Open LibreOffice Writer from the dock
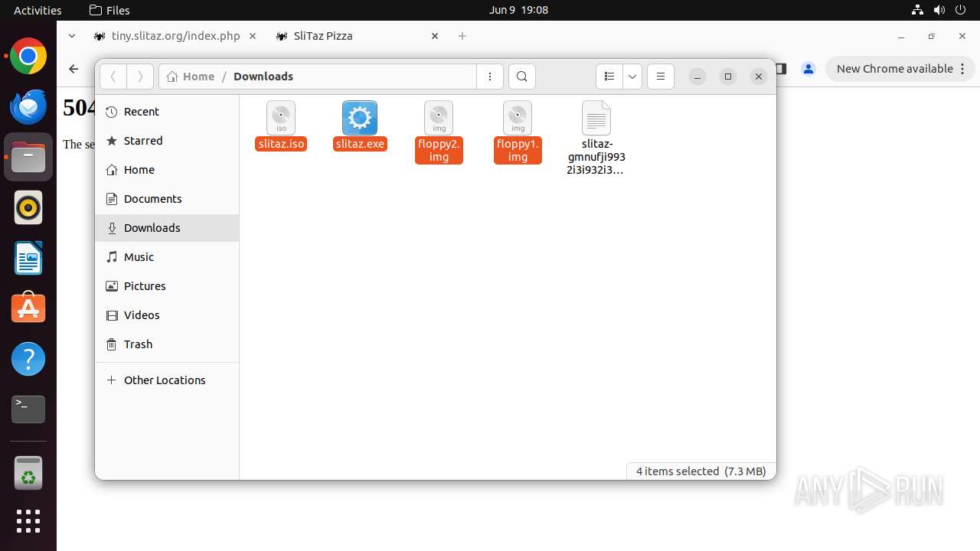This screenshot has width=980, height=551. pyautogui.click(x=28, y=259)
